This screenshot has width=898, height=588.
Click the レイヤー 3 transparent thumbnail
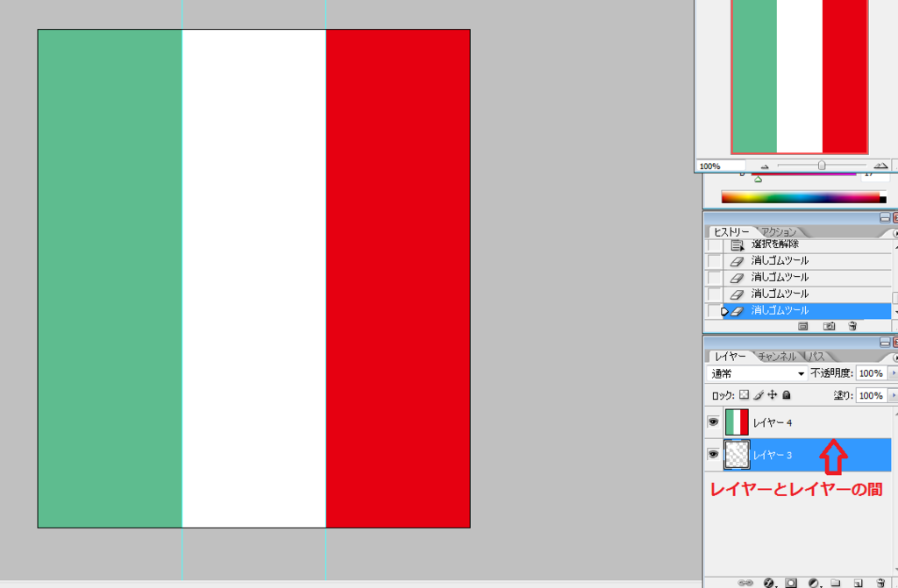[737, 455]
